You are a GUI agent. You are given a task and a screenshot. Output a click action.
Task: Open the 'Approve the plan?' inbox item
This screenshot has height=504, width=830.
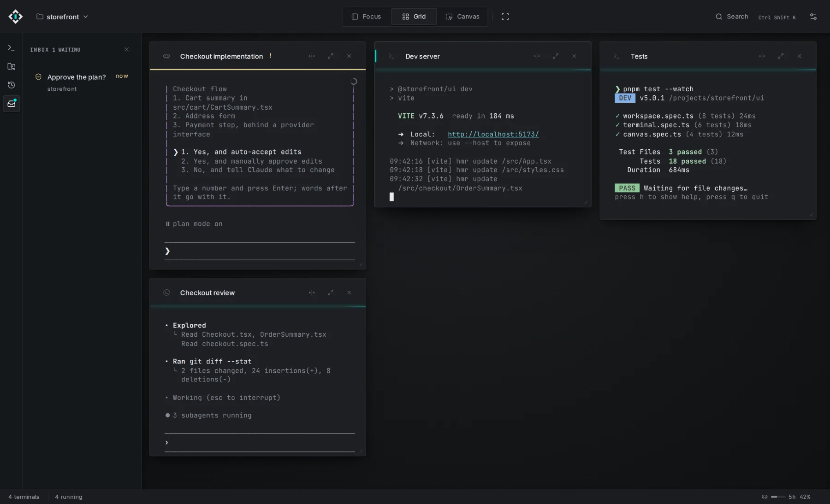tap(82, 82)
